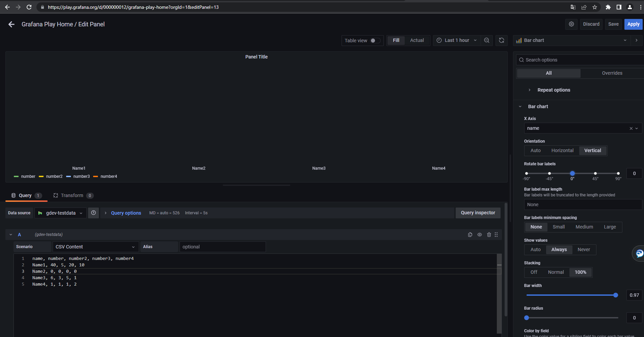Click the Apply button

tap(633, 24)
